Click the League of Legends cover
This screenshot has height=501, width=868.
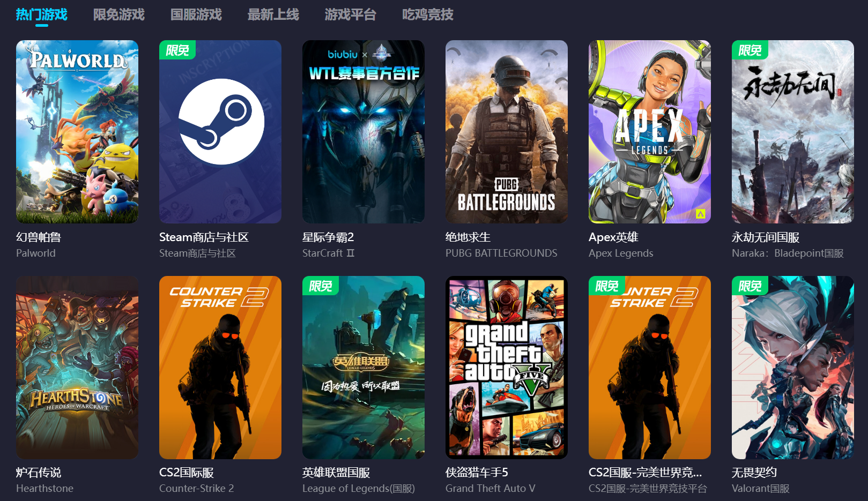point(363,368)
